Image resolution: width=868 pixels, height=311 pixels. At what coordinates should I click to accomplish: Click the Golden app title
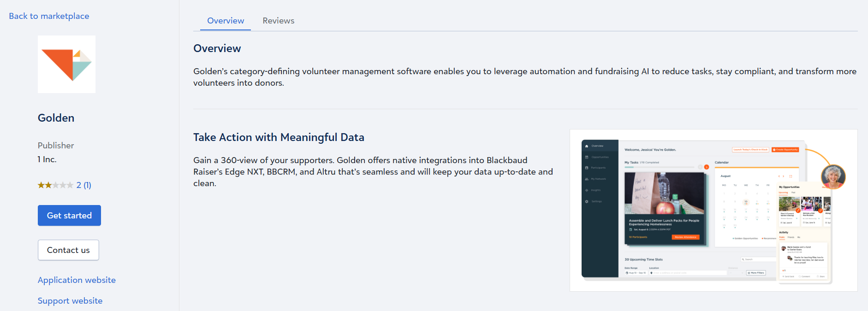point(56,118)
